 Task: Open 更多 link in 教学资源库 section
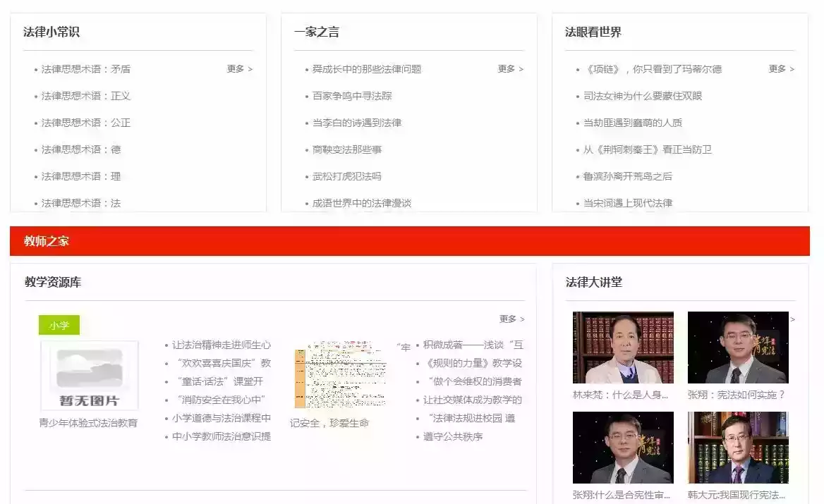(x=508, y=319)
